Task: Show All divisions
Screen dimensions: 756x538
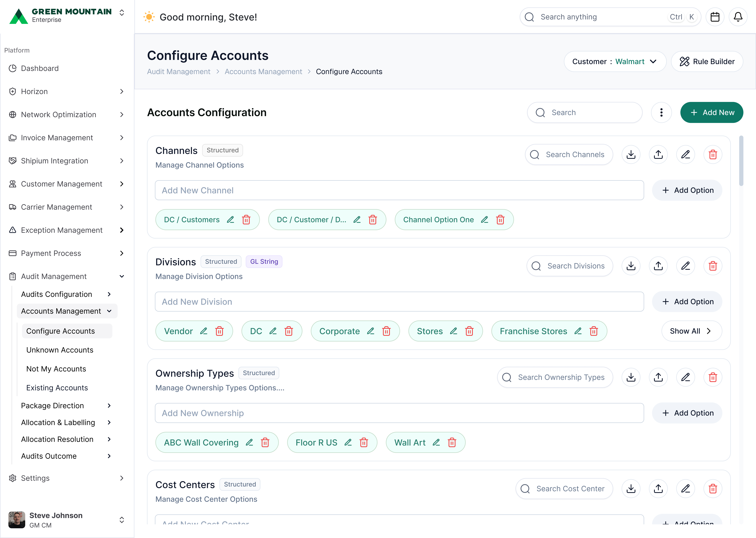Action: 692,331
